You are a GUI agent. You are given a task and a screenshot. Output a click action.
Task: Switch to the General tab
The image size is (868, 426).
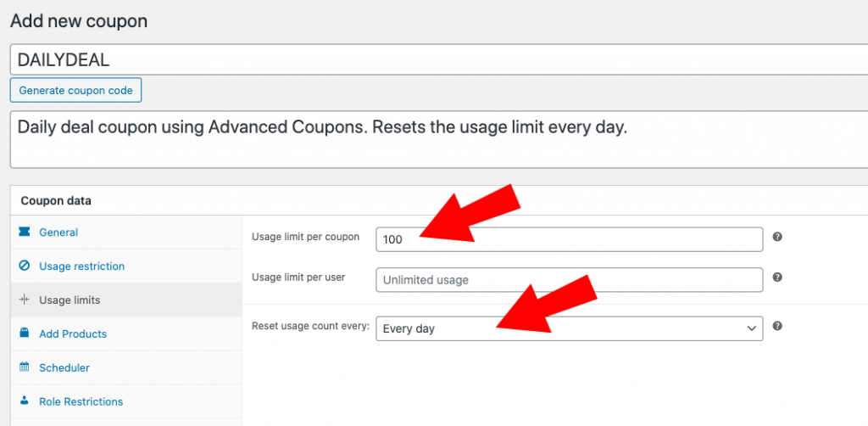58,233
